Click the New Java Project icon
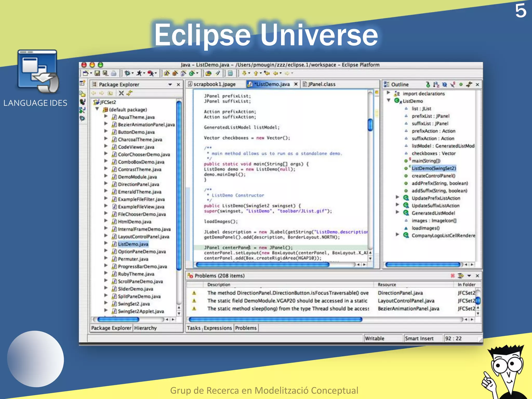The image size is (532, 399). coord(167,73)
